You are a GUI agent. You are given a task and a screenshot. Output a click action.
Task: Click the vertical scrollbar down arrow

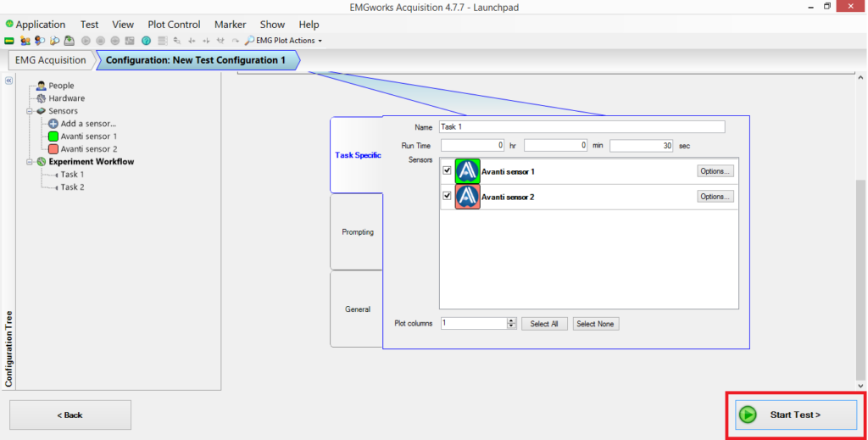click(860, 386)
